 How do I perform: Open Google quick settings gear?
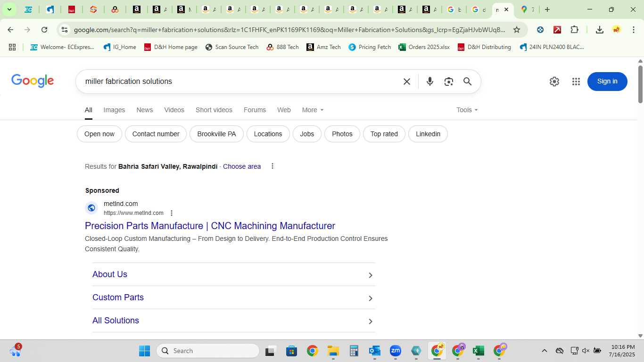click(554, 82)
